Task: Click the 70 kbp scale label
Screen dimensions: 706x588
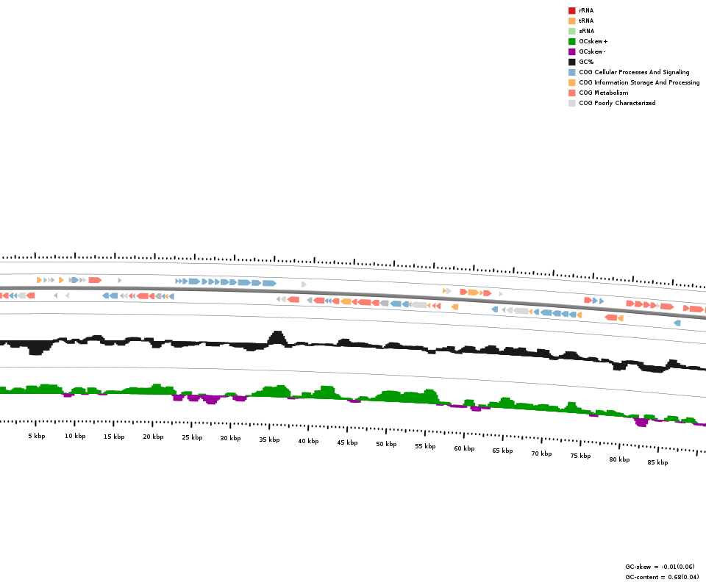Action: tap(541, 453)
